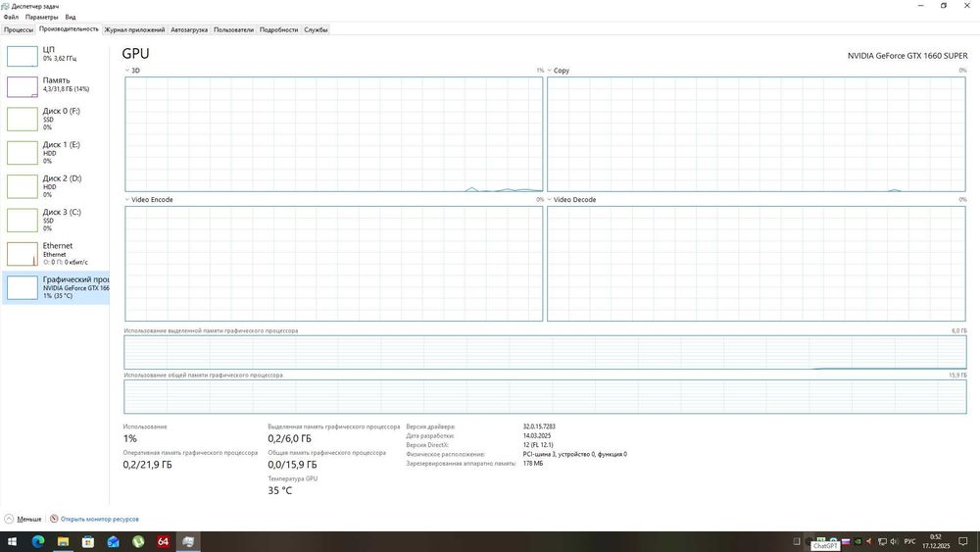The width and height of the screenshot is (980, 552).
Task: Click Task Manager taskbar icon
Action: pos(188,541)
